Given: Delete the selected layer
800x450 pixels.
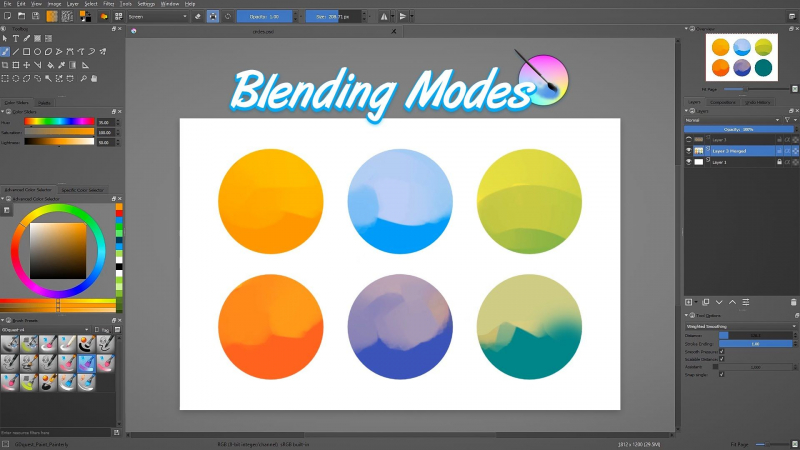Looking at the screenshot, I should [793, 302].
